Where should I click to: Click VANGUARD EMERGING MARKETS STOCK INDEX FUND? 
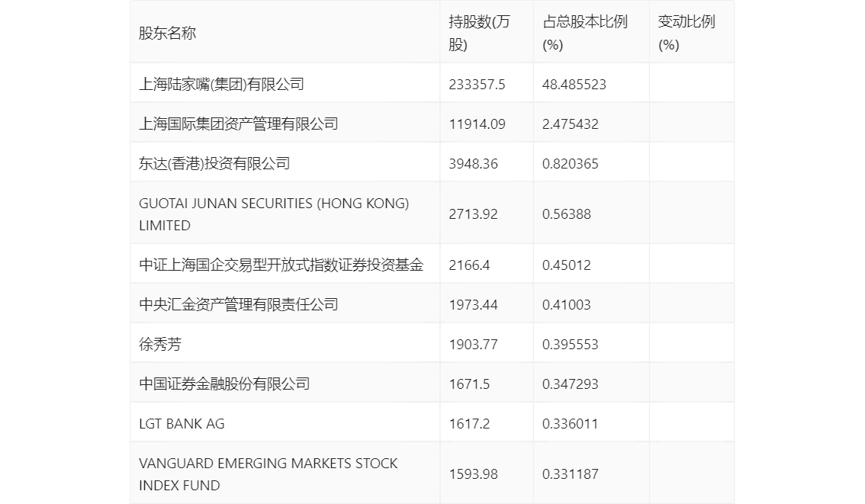(x=268, y=474)
